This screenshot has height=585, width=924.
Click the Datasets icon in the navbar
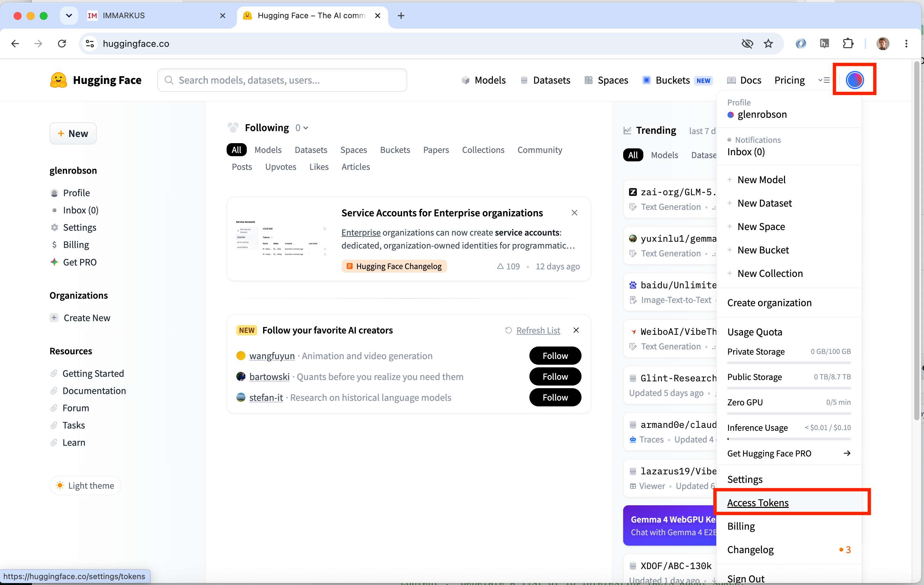pos(524,80)
